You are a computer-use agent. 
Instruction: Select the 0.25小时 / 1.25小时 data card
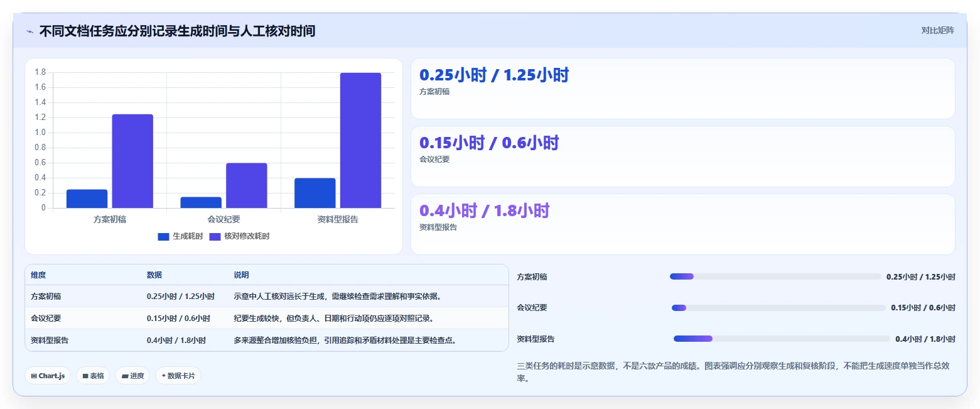tap(683, 89)
